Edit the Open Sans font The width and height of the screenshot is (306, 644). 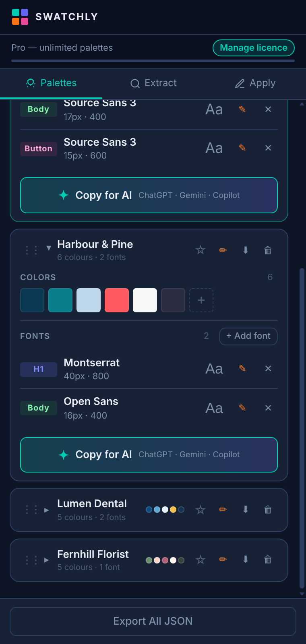pos(242,408)
